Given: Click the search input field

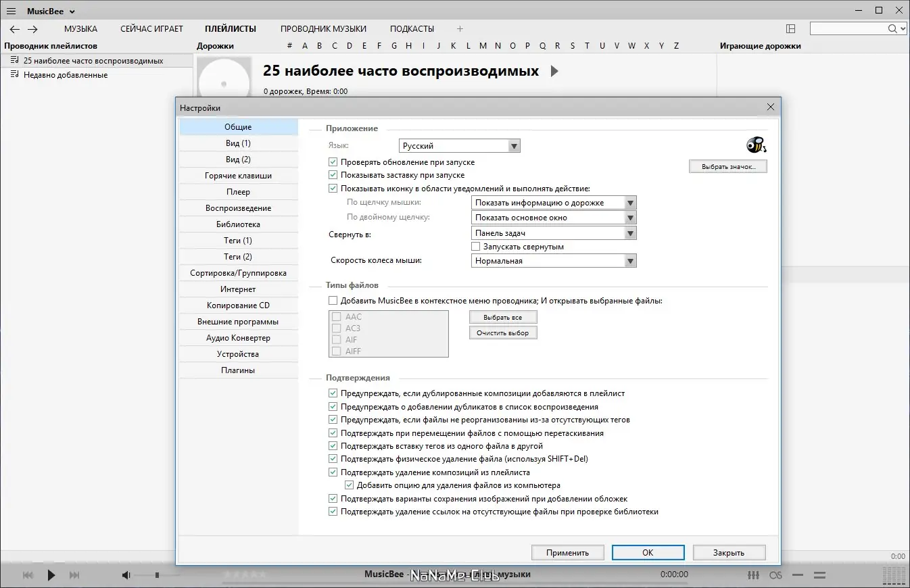Looking at the screenshot, I should click(x=848, y=28).
